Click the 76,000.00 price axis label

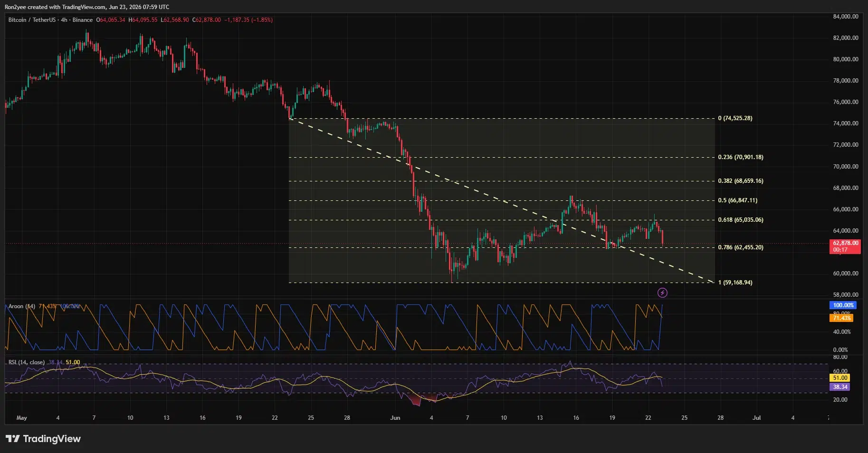[x=846, y=102]
